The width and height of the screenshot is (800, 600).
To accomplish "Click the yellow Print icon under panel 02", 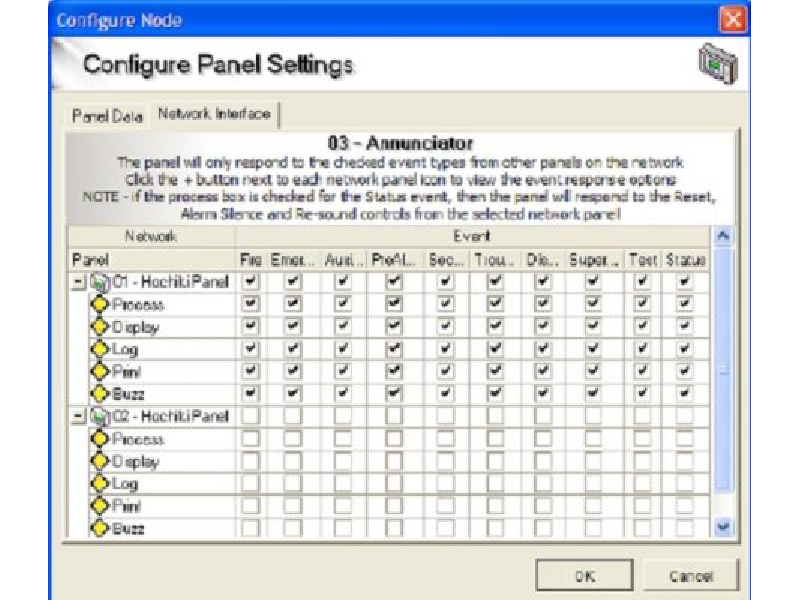I will pos(100,507).
